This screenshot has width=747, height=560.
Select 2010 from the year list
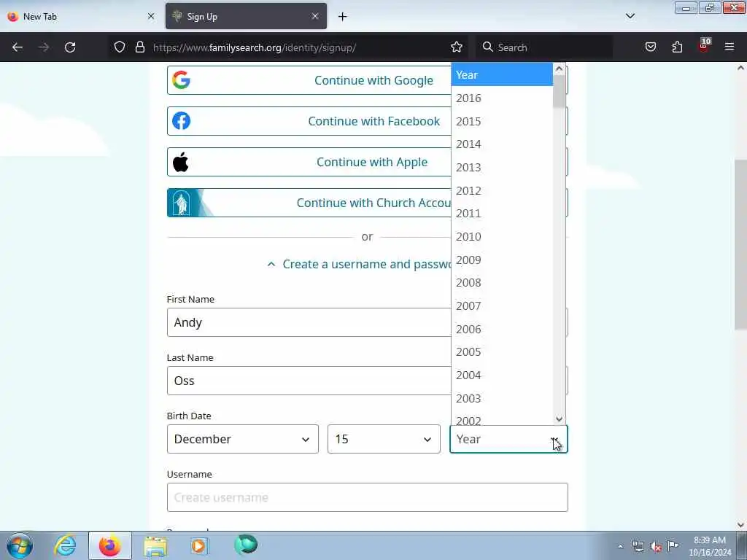pyautogui.click(x=502, y=237)
